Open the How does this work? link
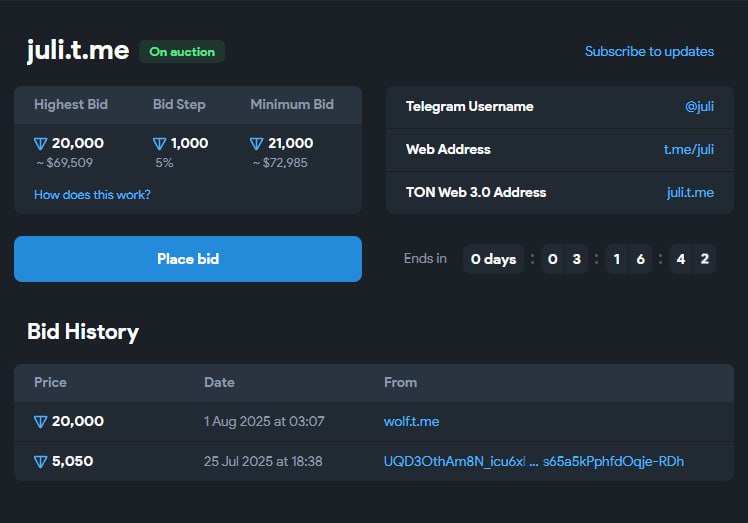Image resolution: width=748 pixels, height=523 pixels. tap(92, 195)
